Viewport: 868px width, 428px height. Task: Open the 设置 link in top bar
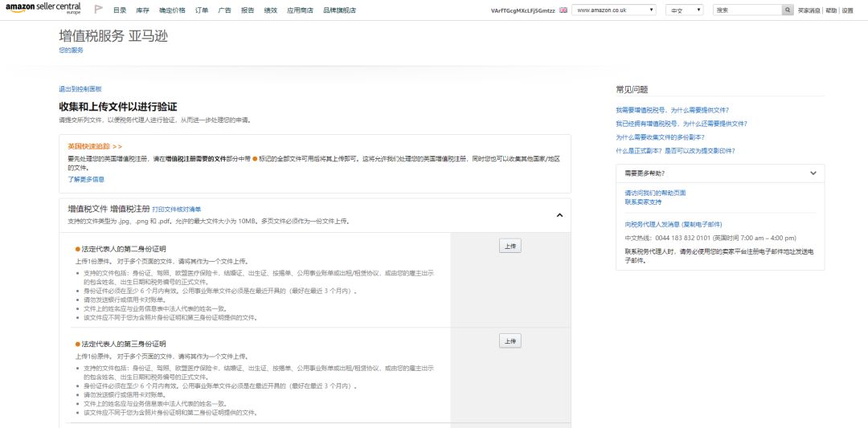tap(847, 10)
